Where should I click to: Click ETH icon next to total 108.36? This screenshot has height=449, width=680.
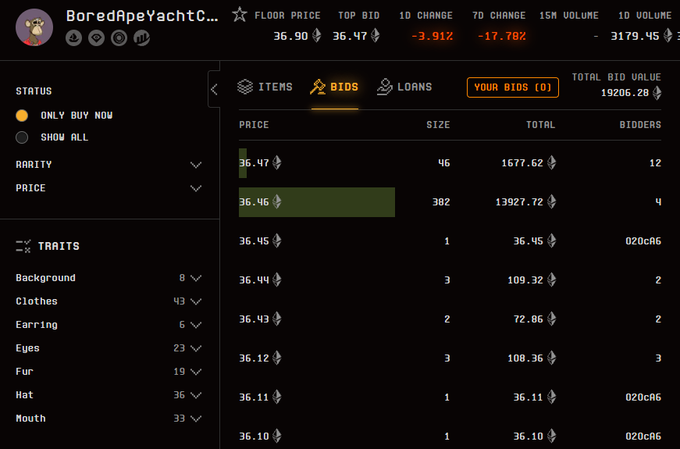551,358
